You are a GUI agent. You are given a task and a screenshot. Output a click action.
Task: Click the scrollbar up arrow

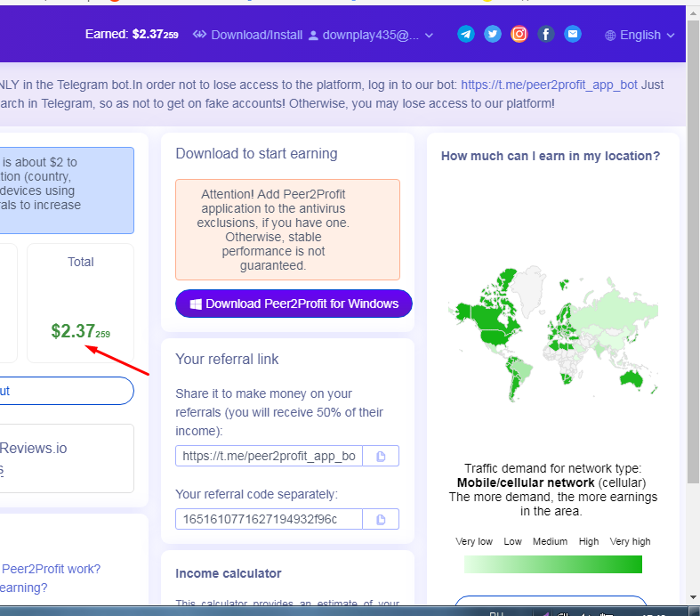693,12
